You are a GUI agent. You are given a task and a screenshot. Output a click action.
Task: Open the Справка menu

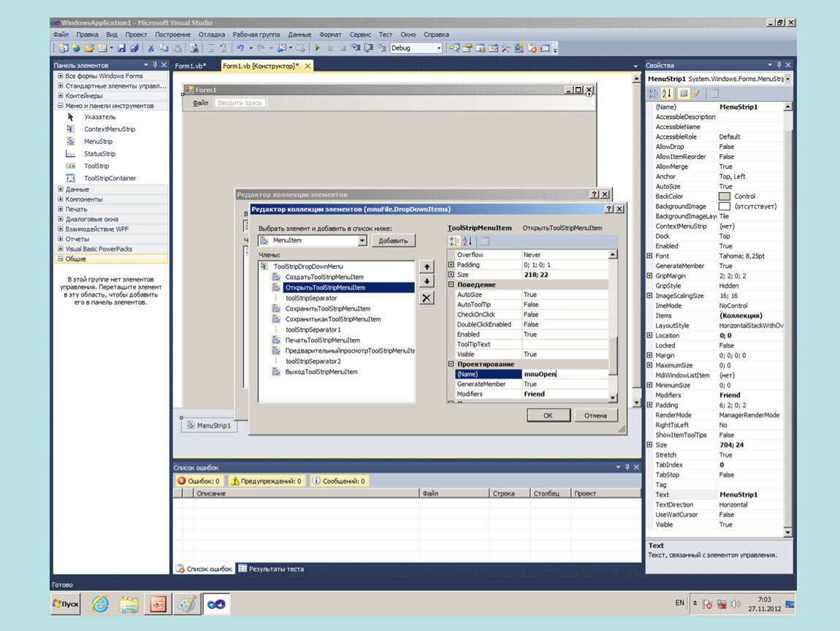click(437, 34)
